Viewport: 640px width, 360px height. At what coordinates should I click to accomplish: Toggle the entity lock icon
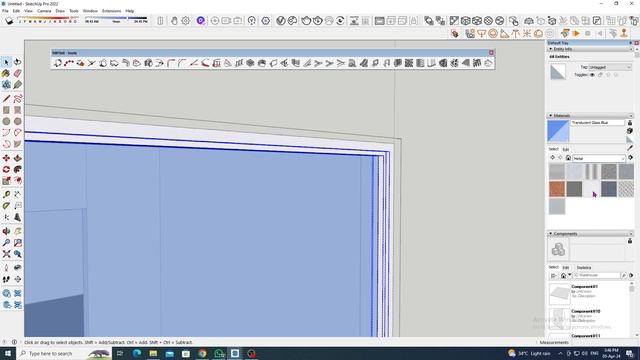tap(600, 75)
